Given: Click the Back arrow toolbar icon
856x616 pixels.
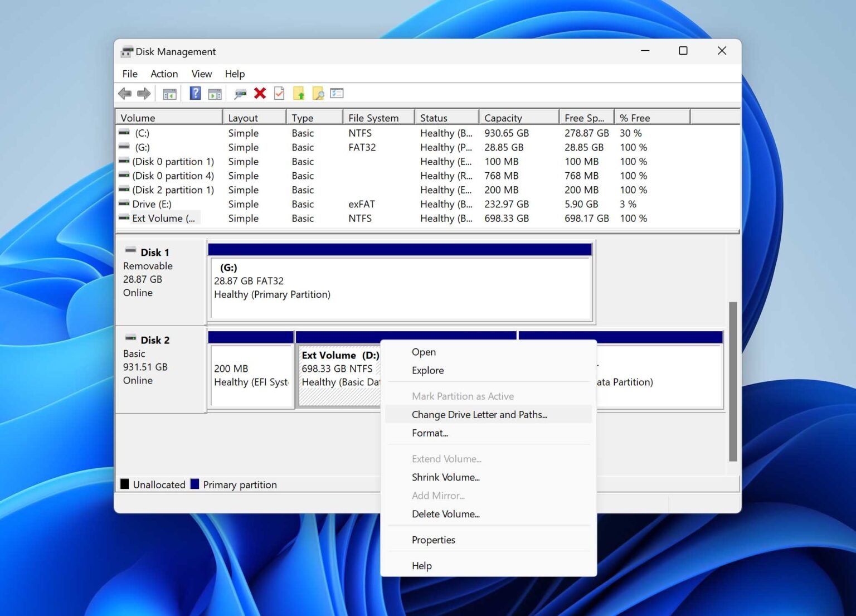Looking at the screenshot, I should pos(125,94).
